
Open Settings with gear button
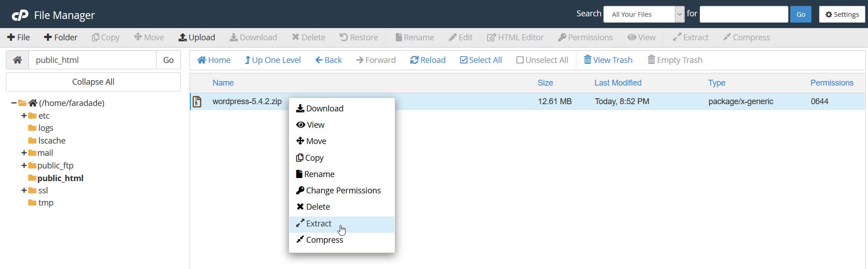point(842,14)
